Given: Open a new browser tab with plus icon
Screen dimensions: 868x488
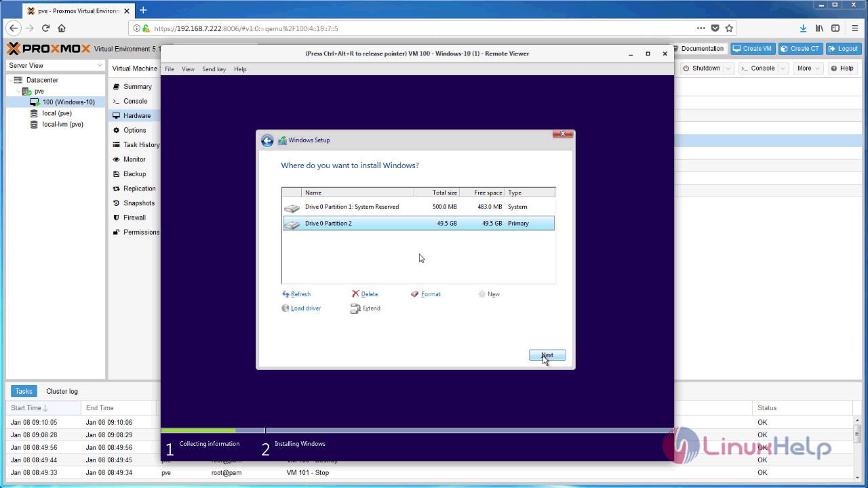Looking at the screenshot, I should [x=143, y=10].
